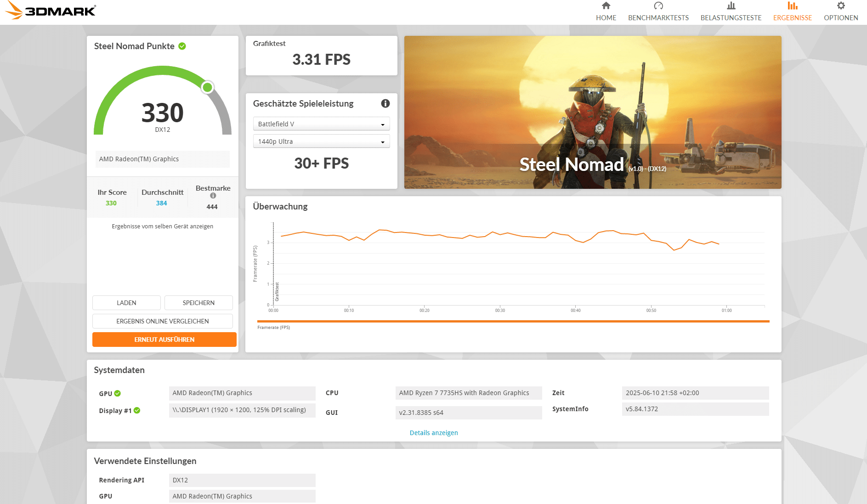Click green checkmark next to Steel Nomad Punkte

[x=182, y=46]
